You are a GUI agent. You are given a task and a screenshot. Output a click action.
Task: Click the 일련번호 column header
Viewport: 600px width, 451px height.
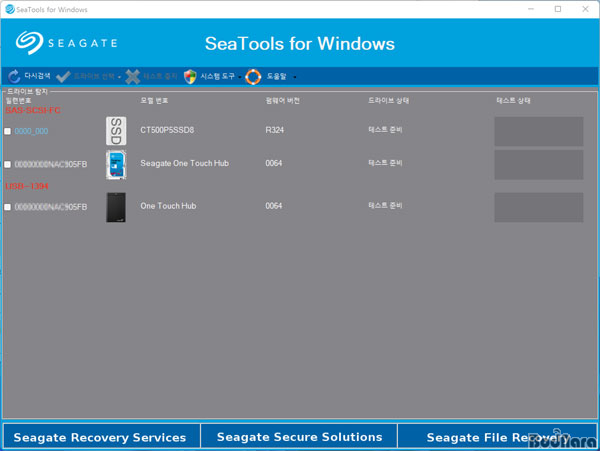[x=18, y=101]
